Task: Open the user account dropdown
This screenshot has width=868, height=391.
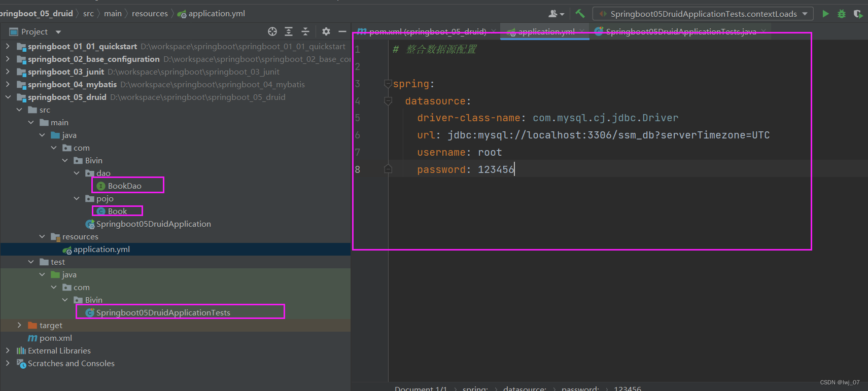Action: 556,14
